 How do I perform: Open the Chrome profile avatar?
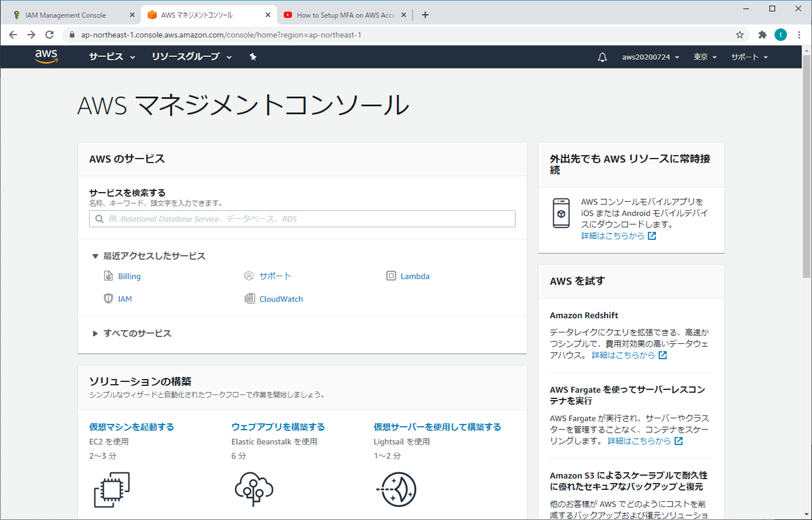pos(781,35)
